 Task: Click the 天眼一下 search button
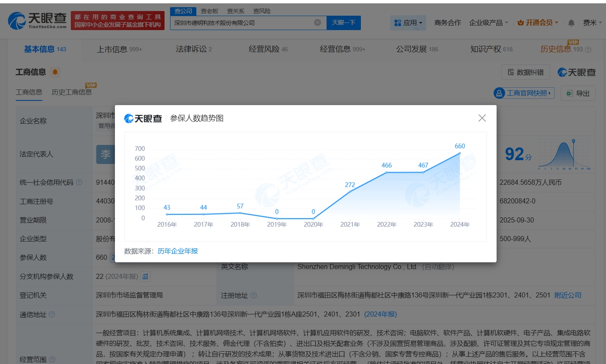[343, 23]
